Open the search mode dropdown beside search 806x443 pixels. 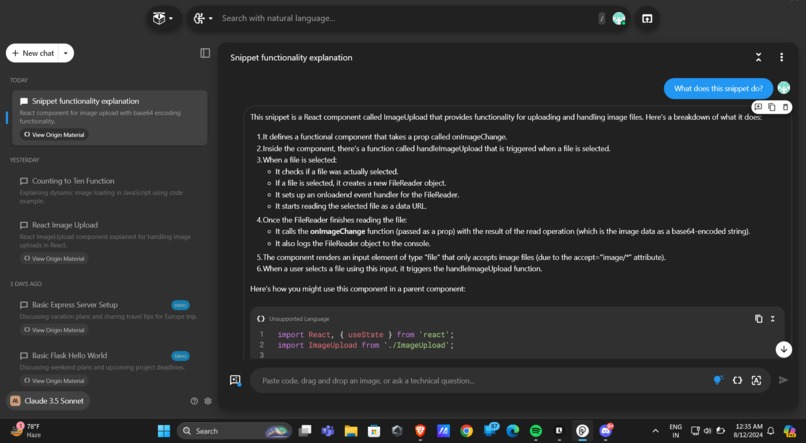pyautogui.click(x=203, y=19)
